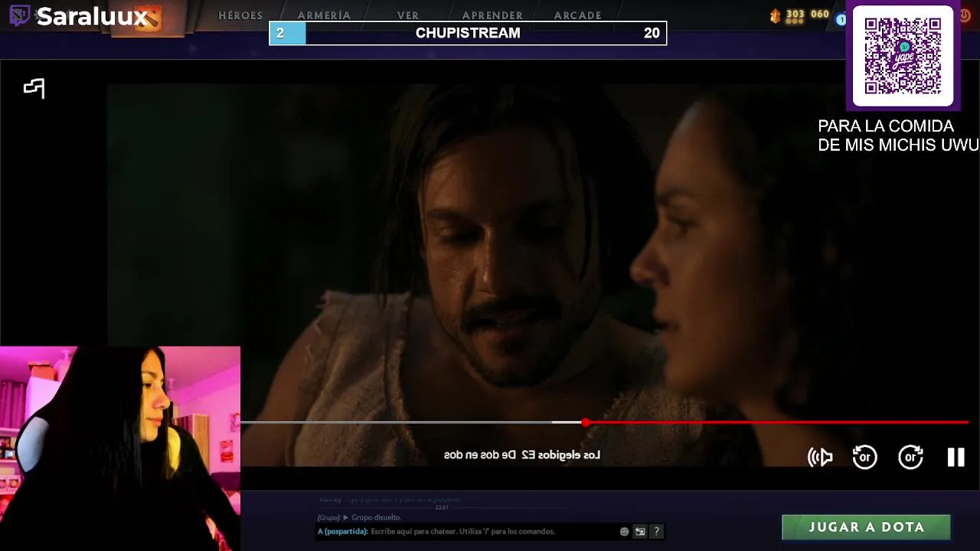This screenshot has width=980, height=551.
Task: Seek along the red progress track
Action: 779,422
